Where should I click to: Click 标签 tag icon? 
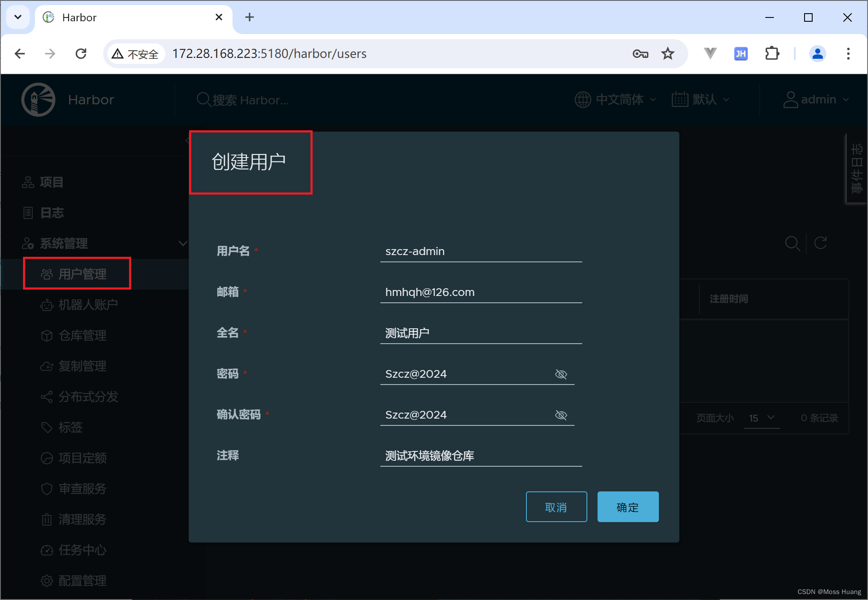[47, 428]
